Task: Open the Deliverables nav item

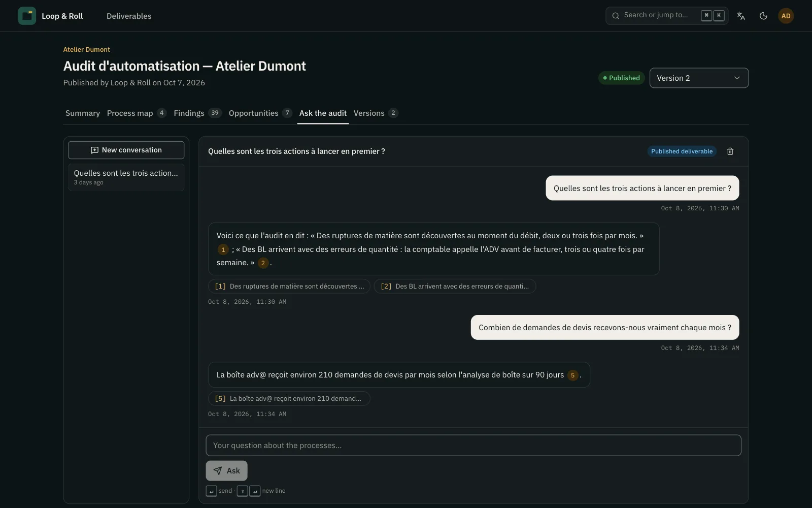Action: tap(129, 16)
